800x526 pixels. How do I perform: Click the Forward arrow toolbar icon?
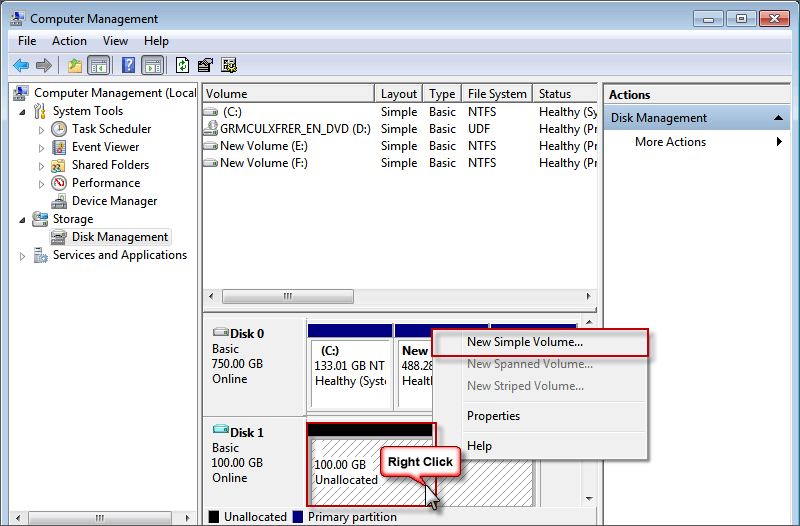[44, 65]
